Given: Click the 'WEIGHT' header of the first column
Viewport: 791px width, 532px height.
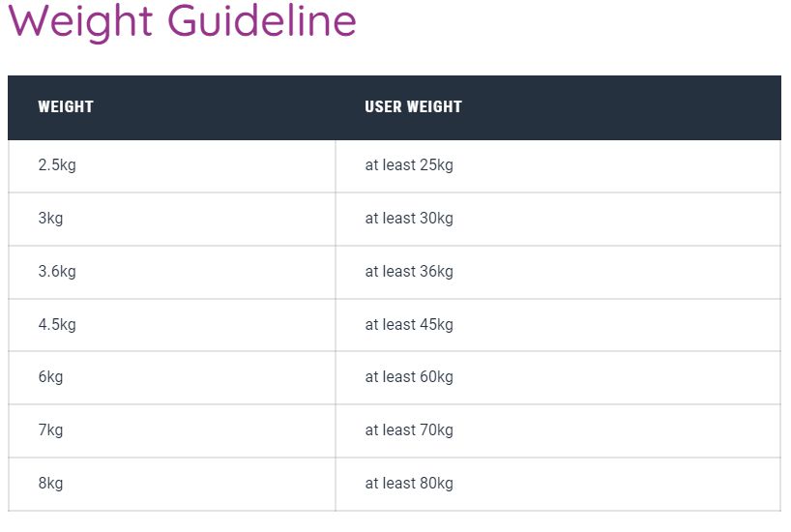Looking at the screenshot, I should 66,107.
